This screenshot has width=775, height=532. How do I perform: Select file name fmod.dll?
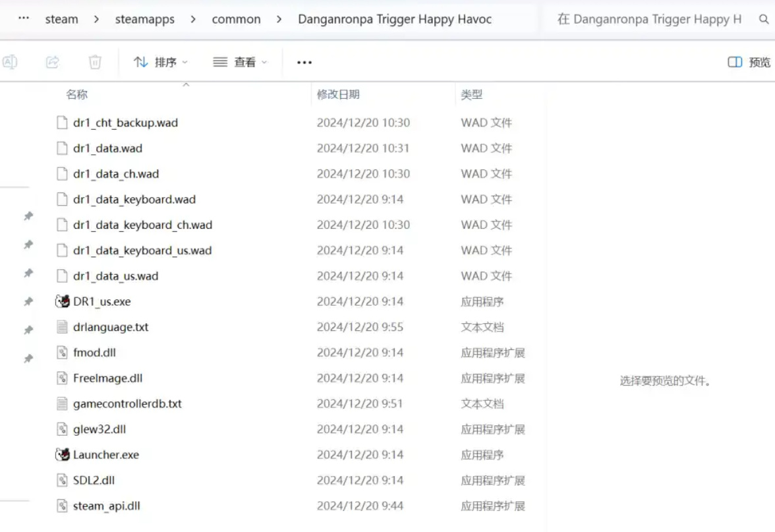click(94, 353)
